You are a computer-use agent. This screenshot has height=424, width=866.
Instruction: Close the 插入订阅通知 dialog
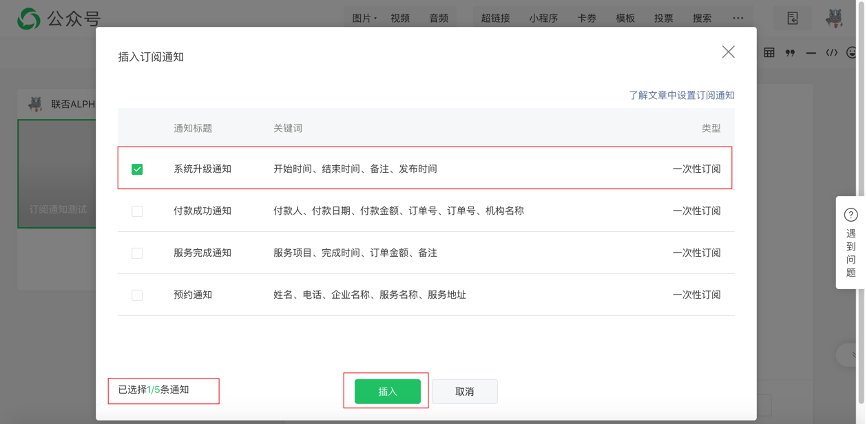(728, 52)
